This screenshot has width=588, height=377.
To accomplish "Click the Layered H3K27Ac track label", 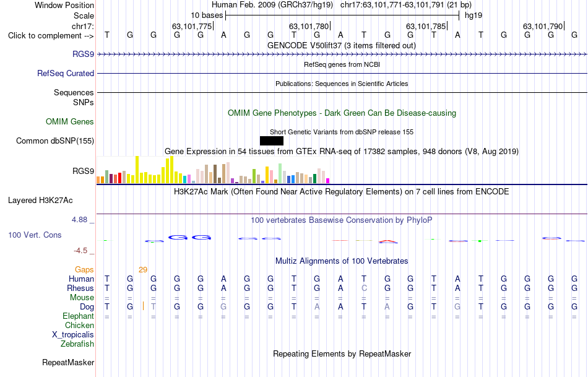I will point(40,201).
